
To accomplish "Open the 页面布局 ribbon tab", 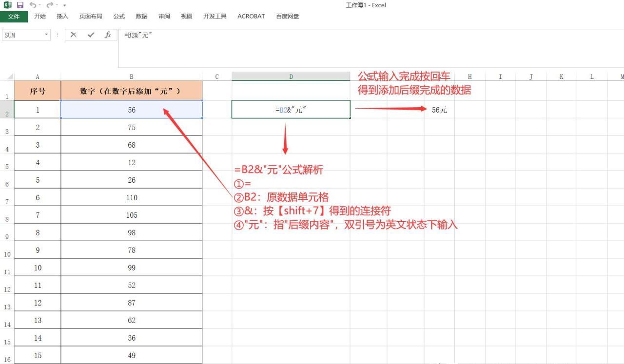I will click(x=91, y=16).
